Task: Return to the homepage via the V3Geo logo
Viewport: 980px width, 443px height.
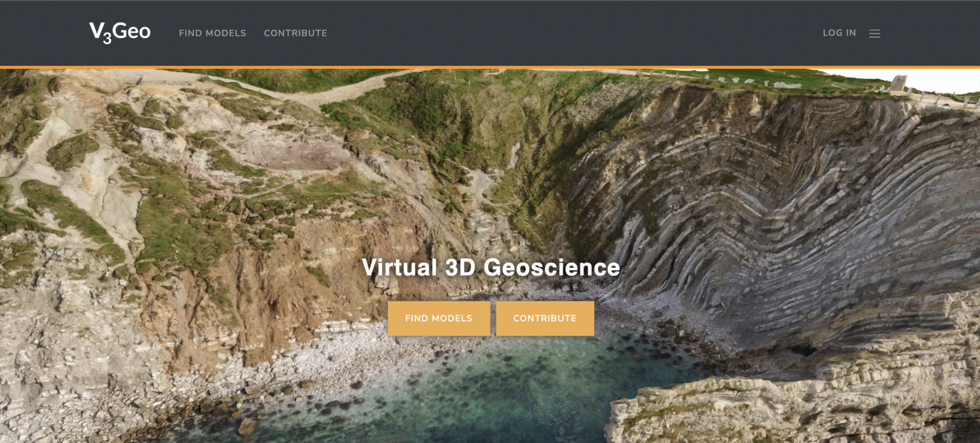Action: pyautogui.click(x=120, y=31)
